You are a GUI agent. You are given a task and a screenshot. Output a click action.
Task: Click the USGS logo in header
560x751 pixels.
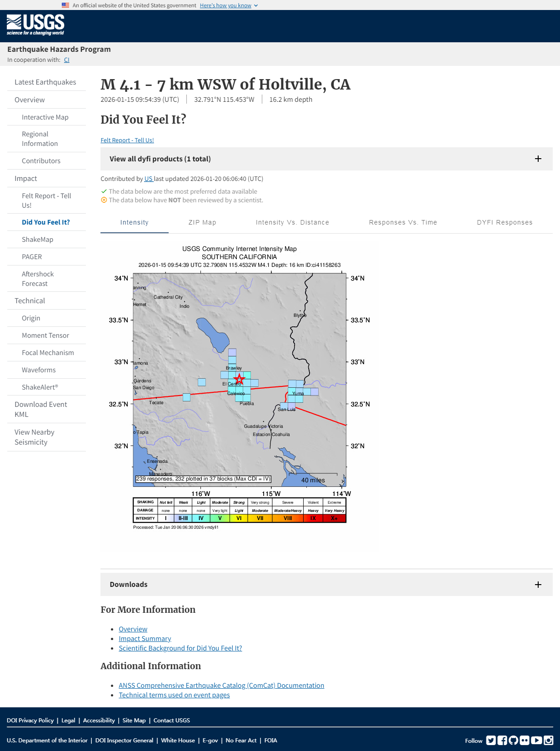tap(35, 25)
